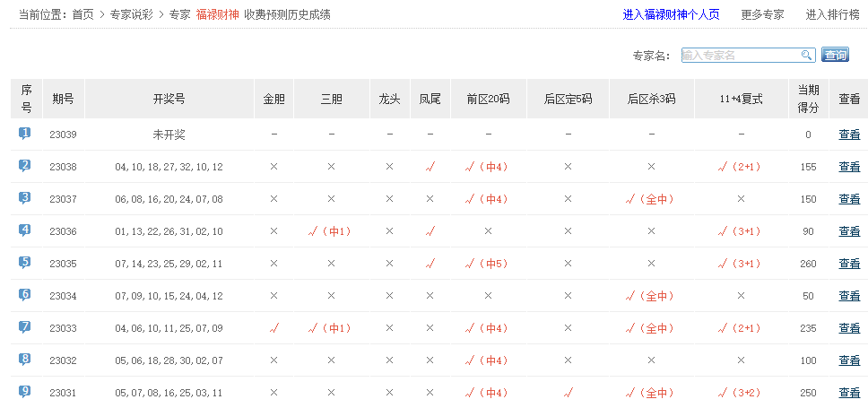Click the magnifier icon in search box
This screenshot has width=868, height=408.
[807, 56]
